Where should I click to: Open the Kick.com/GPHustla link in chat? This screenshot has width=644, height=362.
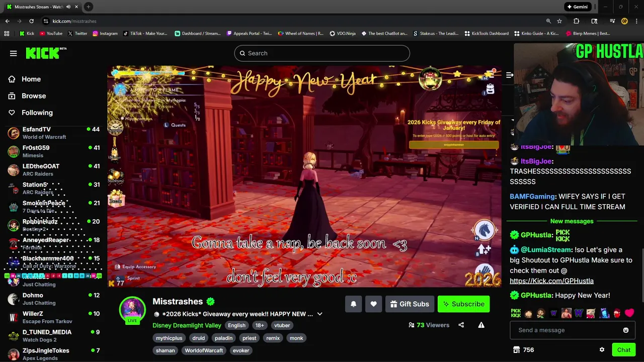551,281
